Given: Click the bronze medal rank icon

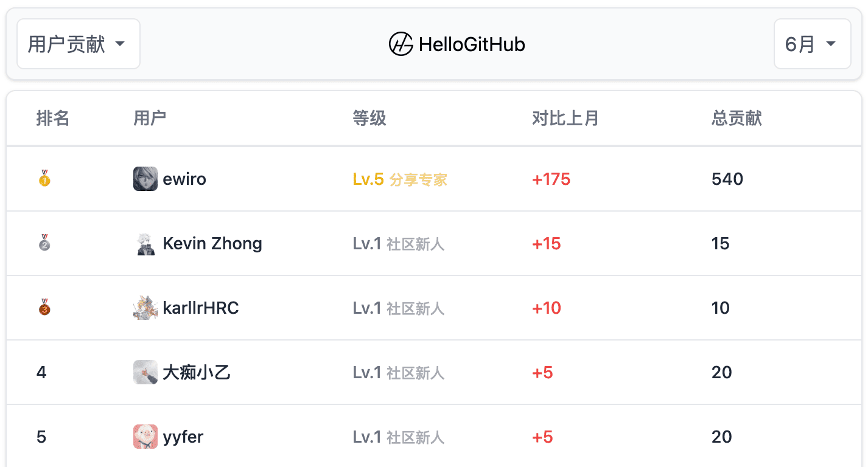Looking at the screenshot, I should (44, 307).
